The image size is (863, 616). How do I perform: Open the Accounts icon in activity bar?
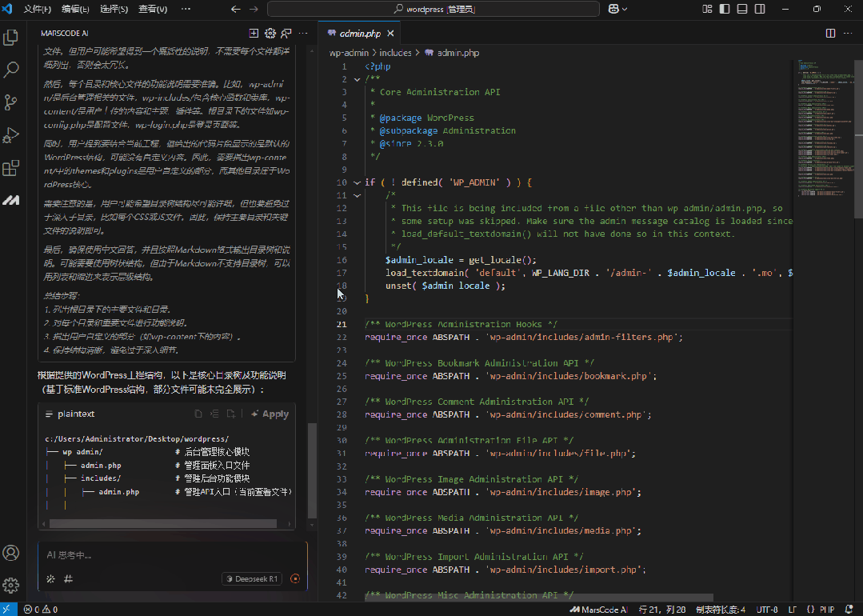(11, 553)
